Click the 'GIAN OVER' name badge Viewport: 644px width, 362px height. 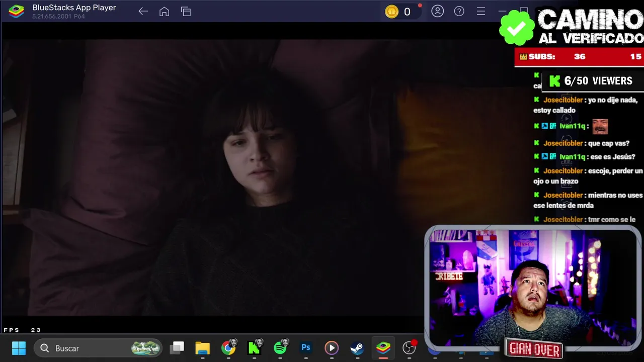pos(534,348)
